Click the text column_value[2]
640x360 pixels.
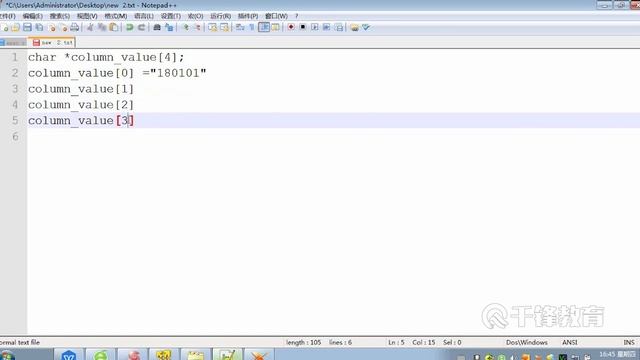(81, 105)
